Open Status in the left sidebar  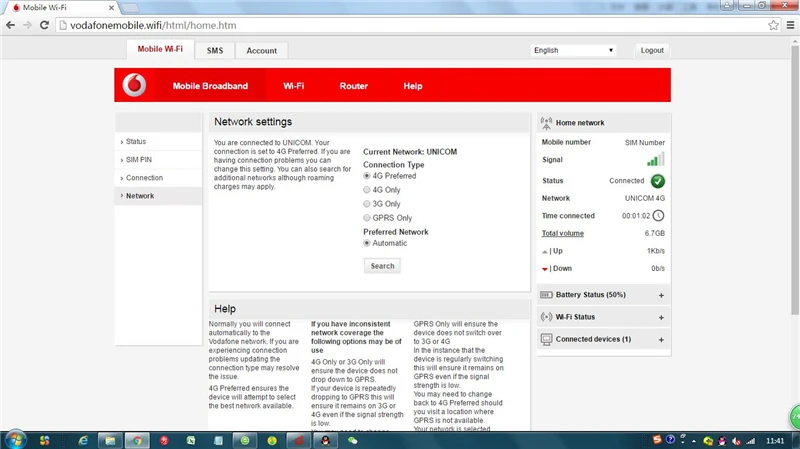click(159, 141)
